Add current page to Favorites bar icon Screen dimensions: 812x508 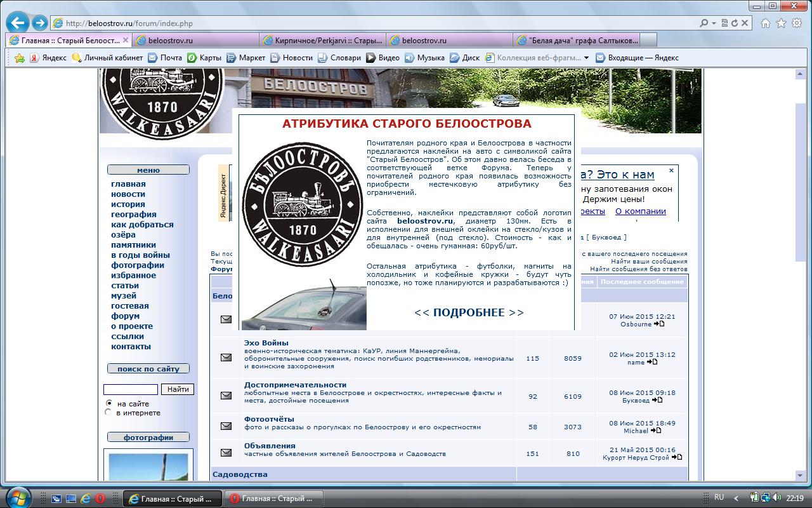20,58
